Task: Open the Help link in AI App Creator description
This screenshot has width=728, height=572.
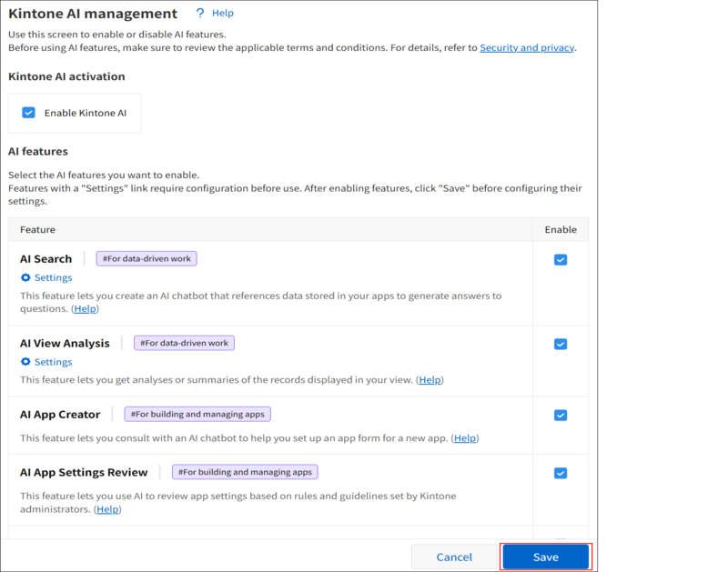Action: pyautogui.click(x=465, y=438)
